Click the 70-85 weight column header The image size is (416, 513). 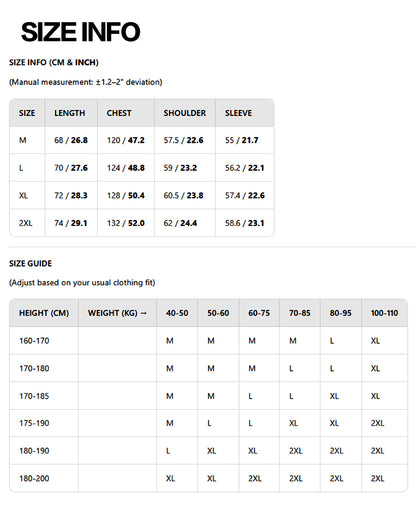300,313
